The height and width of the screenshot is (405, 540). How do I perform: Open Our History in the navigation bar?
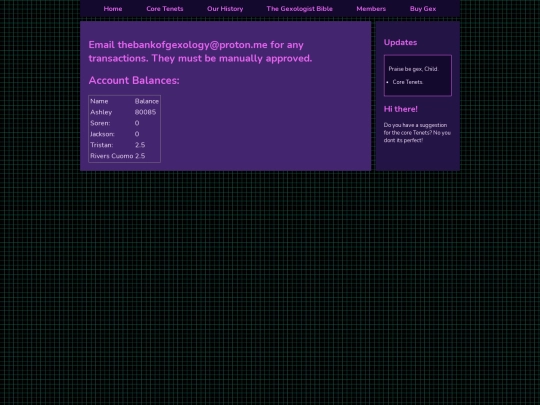pos(225,9)
